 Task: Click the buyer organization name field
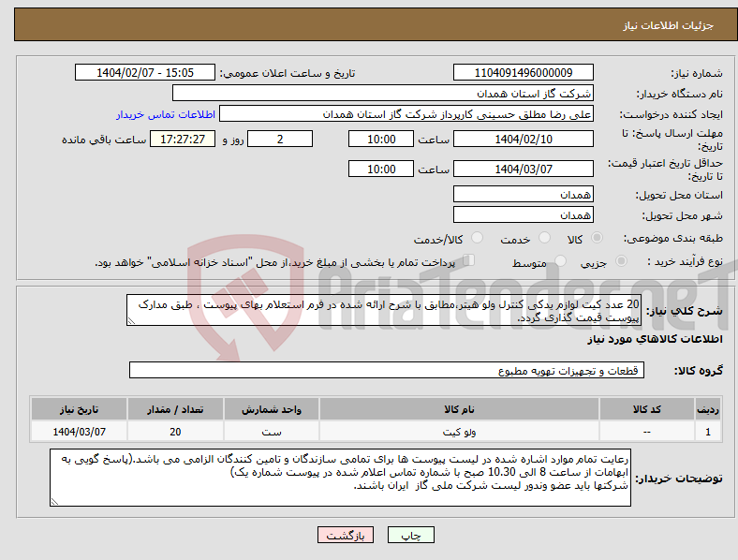(383, 93)
